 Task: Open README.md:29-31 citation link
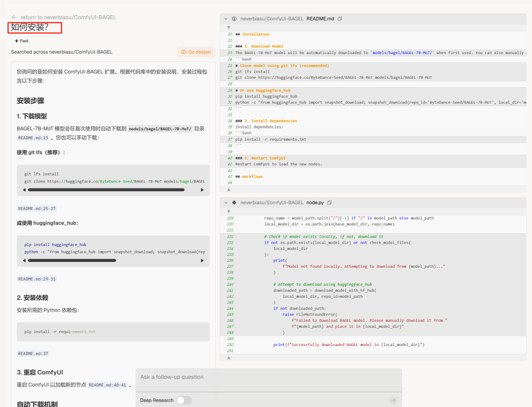36,279
